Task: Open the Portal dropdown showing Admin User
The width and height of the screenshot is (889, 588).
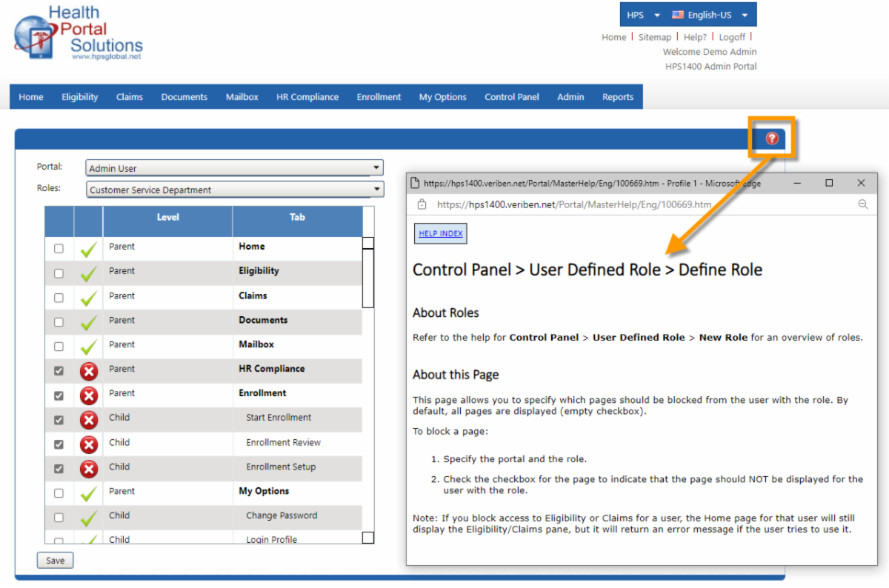Action: pyautogui.click(x=235, y=168)
